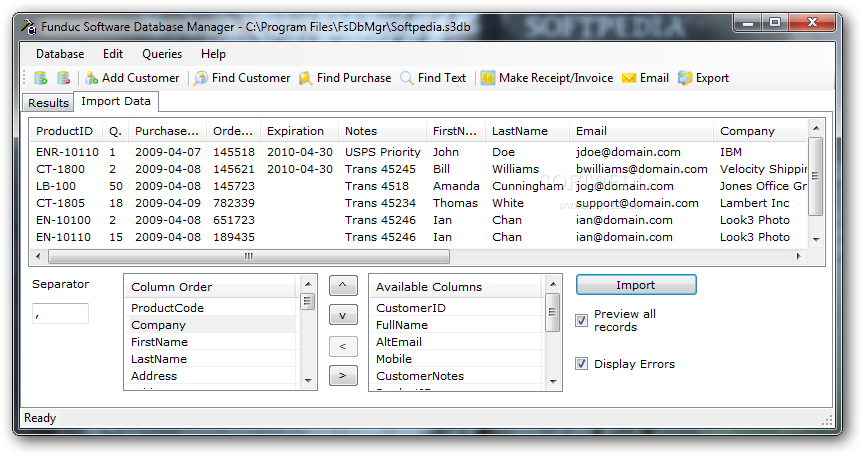Viewport: 863px width, 456px height.
Task: Click the first green database toolbar icon
Action: (x=41, y=78)
